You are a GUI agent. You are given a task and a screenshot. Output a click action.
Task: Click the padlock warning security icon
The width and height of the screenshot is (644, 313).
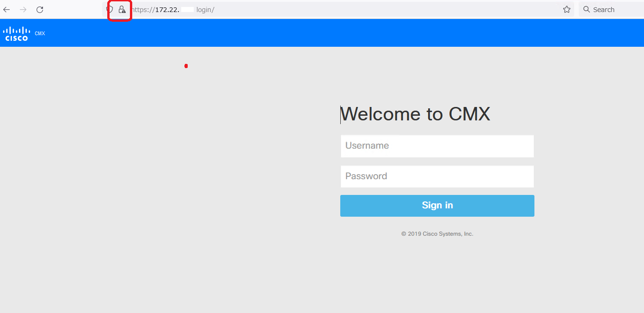[x=122, y=9]
